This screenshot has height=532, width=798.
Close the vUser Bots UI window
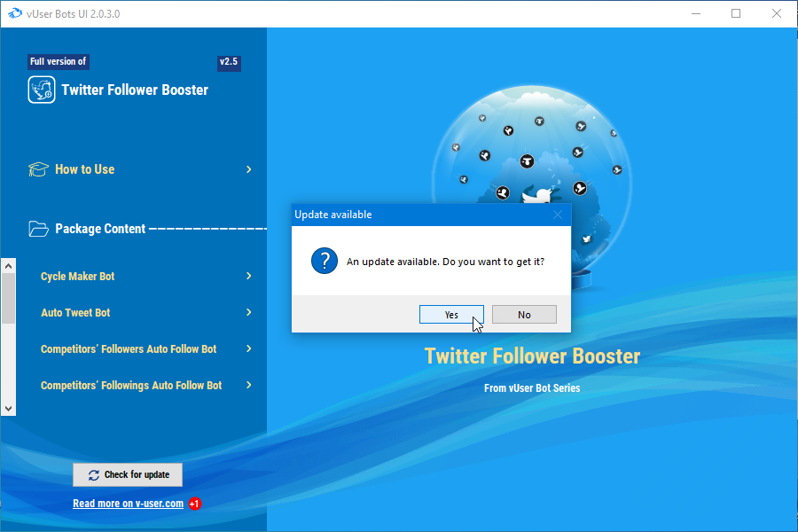pos(776,14)
